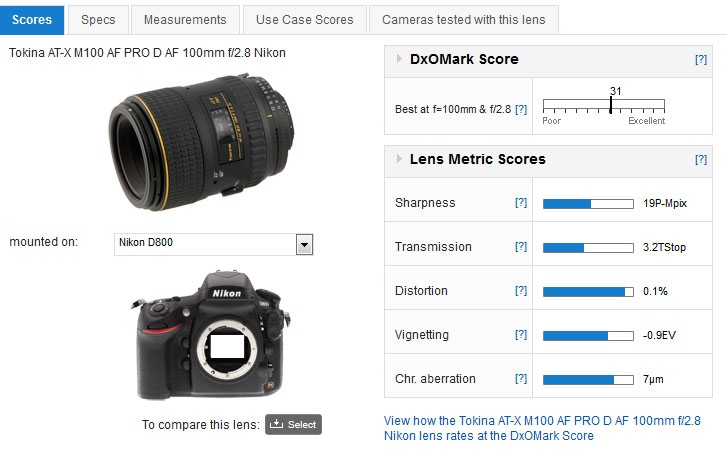This screenshot has width=727, height=450.
Task: Click the DxOMark Score heading
Action: 464,59
